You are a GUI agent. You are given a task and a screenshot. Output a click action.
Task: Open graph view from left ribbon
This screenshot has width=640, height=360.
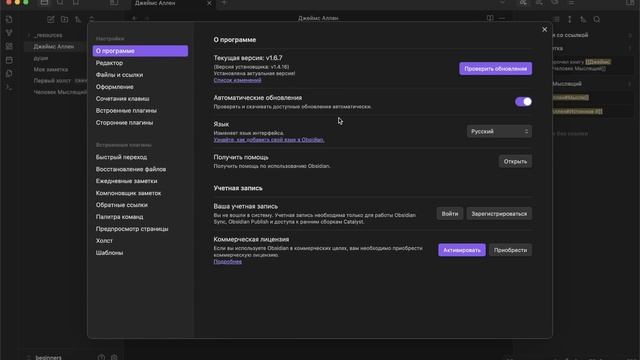[9, 33]
